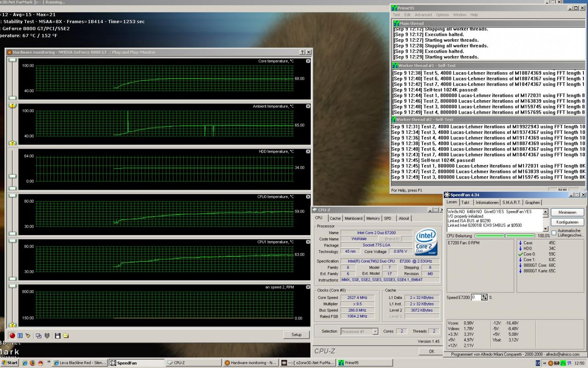This screenshot has height=368, width=588.
Task: Click the red record button in Hardware monitoring
Action: 12,336
